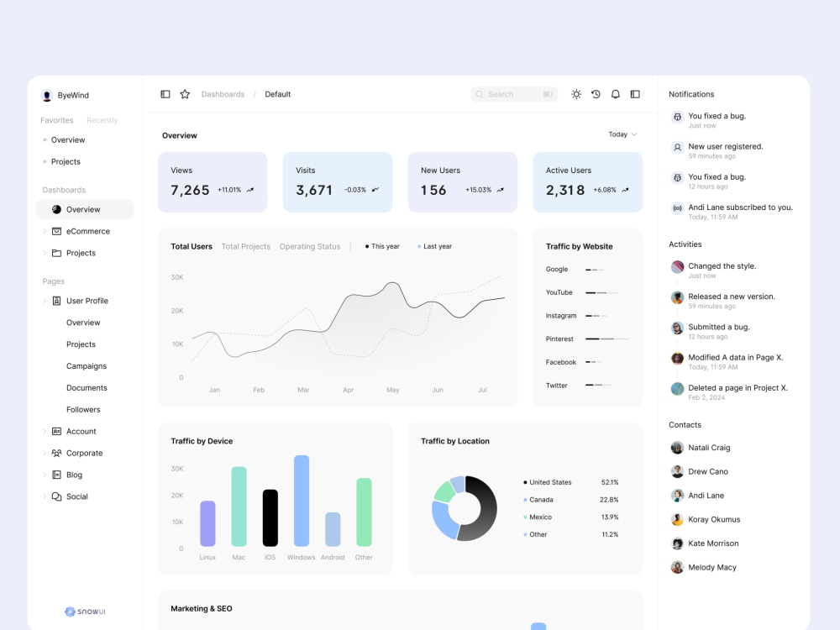Click the Projects folder icon in Dashboards

[x=56, y=253]
